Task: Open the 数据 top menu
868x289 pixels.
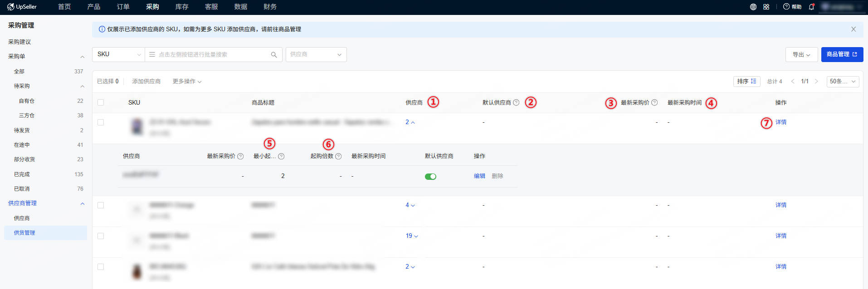Action: click(241, 7)
